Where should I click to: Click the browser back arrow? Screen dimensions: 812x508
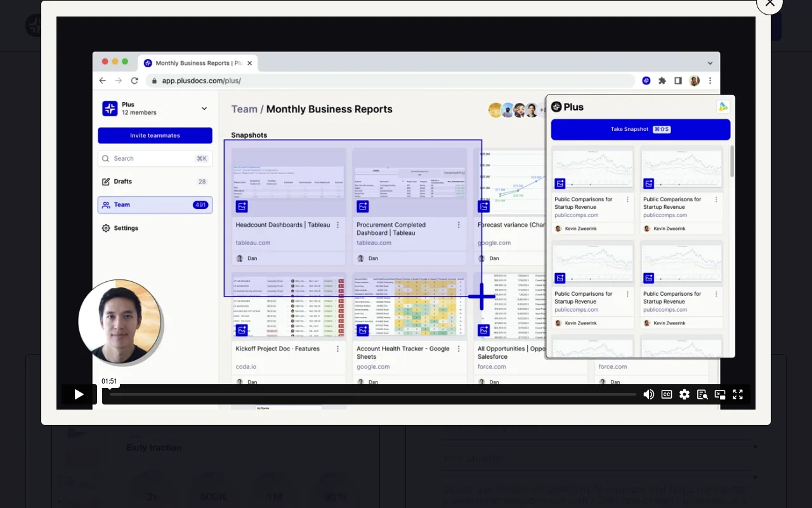pos(103,81)
